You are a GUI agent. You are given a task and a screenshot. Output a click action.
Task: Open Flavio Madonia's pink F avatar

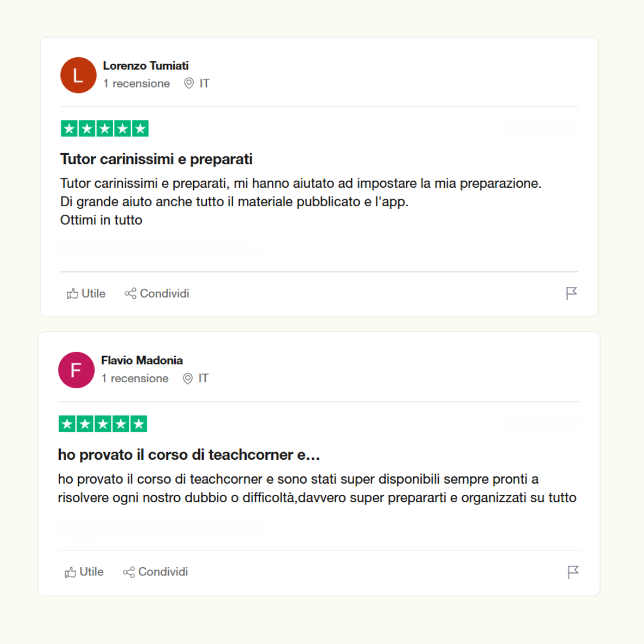(76, 370)
